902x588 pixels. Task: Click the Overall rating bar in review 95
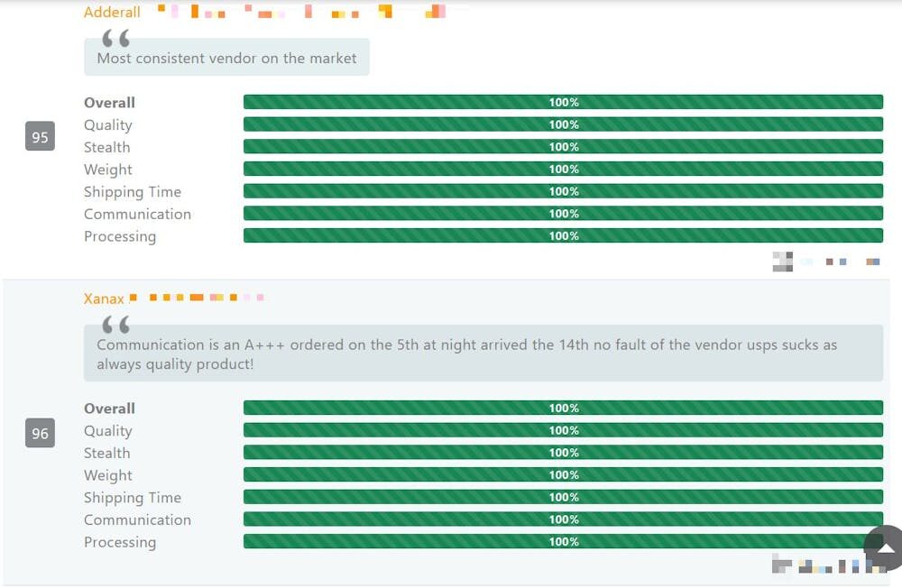tap(563, 103)
